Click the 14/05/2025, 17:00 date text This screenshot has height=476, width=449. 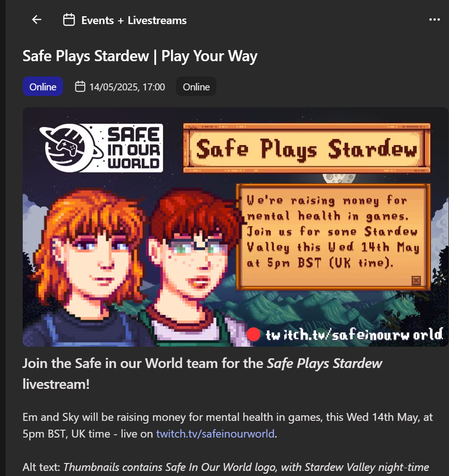[127, 87]
